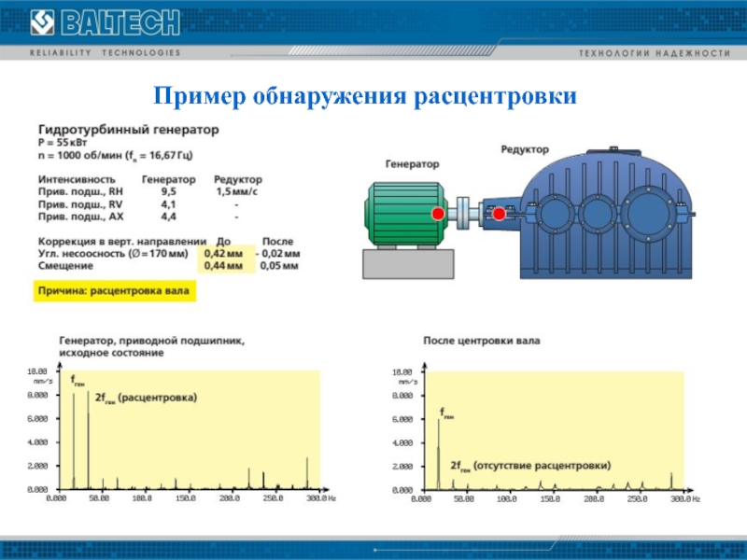This screenshot has height=560, width=747.
Task: Click the value 4,1 in RV row
Action: tap(168, 204)
